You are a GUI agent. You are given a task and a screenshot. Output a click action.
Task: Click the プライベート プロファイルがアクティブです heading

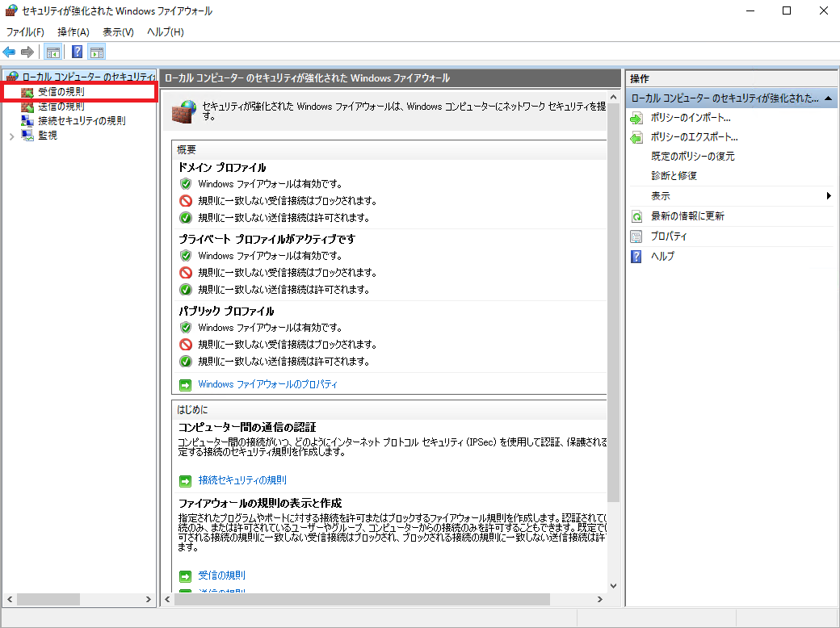[267, 239]
